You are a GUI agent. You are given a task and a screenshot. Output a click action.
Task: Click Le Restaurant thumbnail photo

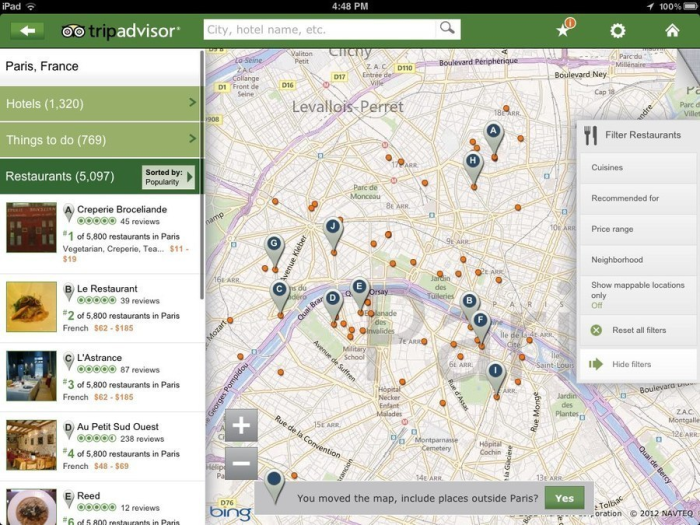coord(31,307)
